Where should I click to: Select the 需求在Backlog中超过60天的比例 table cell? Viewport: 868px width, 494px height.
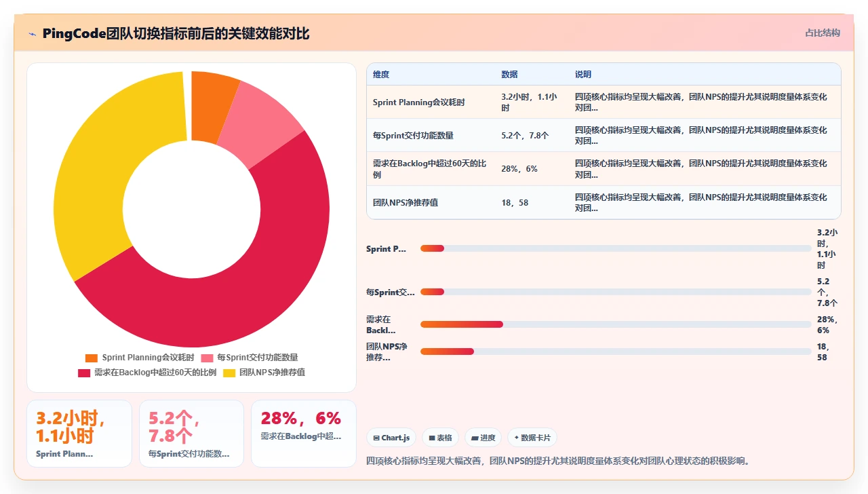[x=429, y=169]
